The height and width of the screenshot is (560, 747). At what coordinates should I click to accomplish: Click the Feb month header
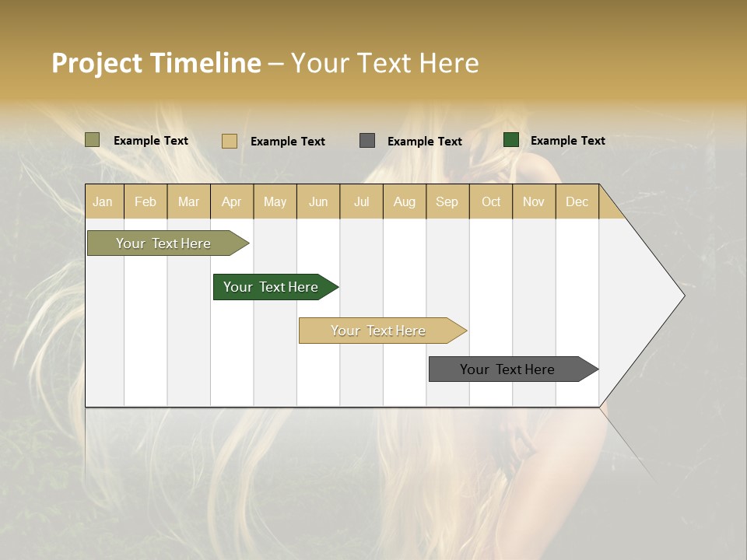(x=146, y=201)
